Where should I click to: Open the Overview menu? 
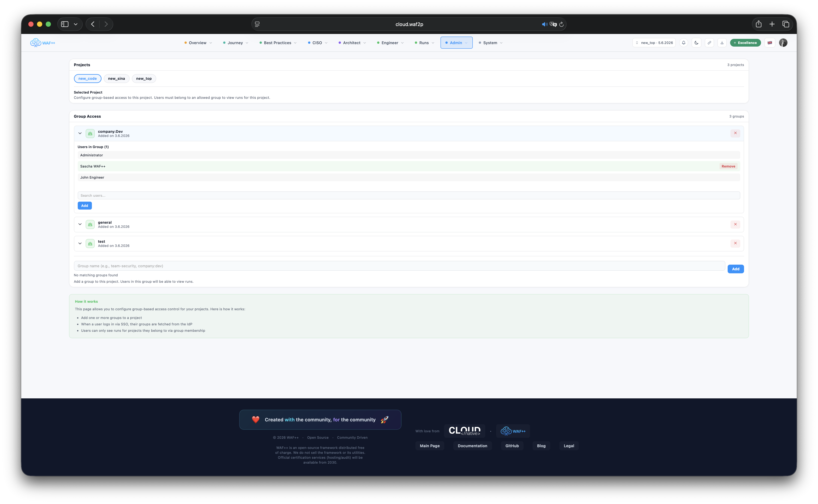tap(198, 43)
